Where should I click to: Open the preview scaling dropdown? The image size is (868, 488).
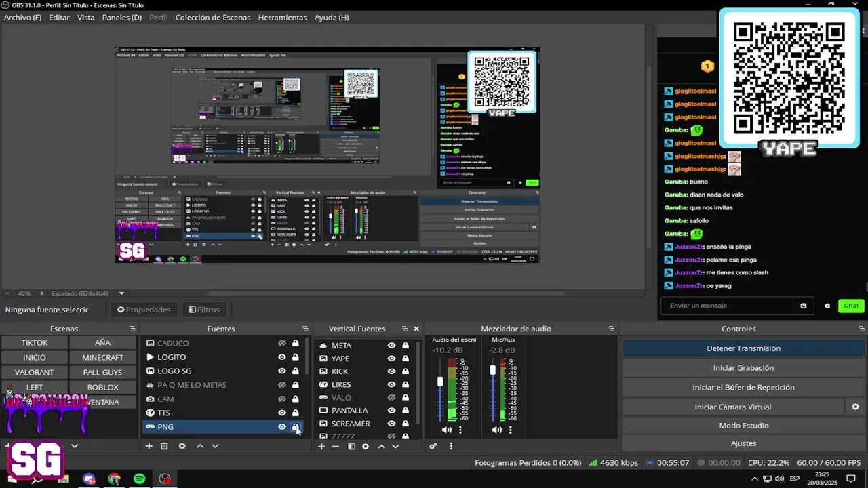tap(122, 293)
